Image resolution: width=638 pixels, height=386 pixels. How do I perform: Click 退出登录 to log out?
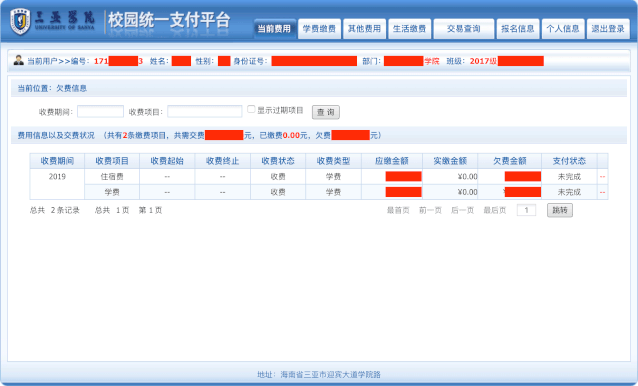(608, 29)
